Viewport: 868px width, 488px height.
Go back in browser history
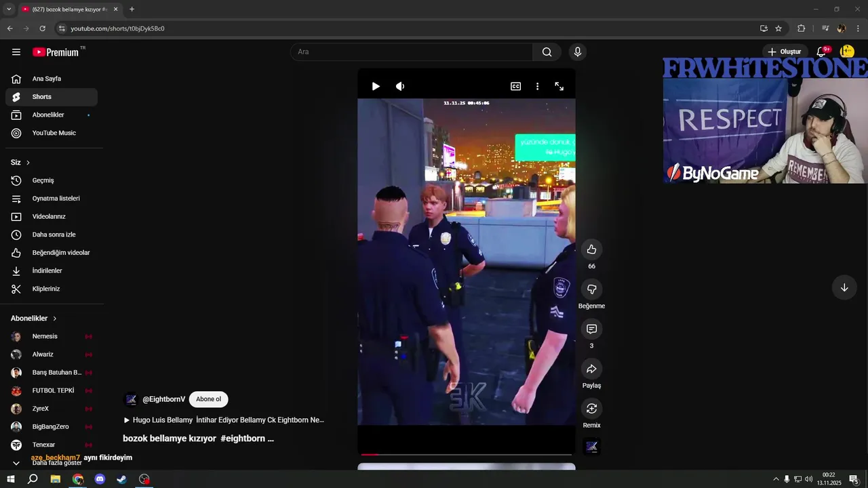click(x=9, y=28)
